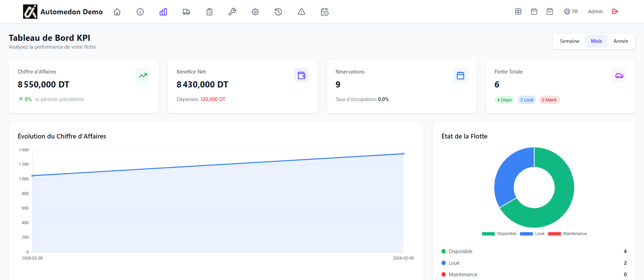The image size is (644, 280).
Task: Switch language with the FR globe
Action: [x=571, y=12]
